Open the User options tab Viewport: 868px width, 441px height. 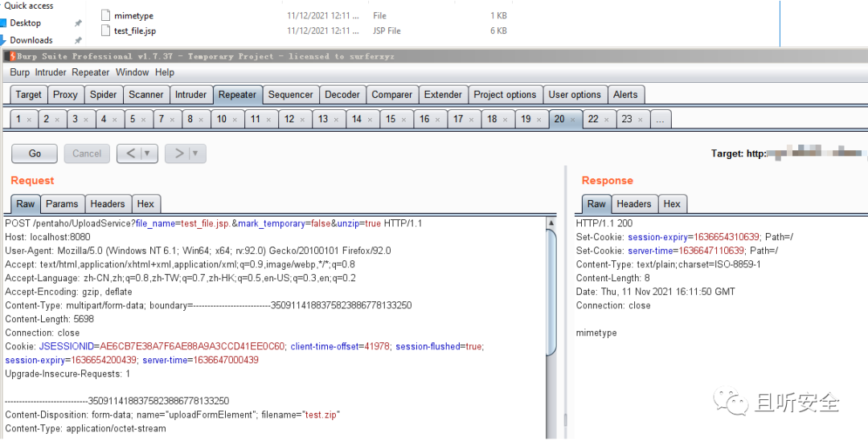[x=575, y=95]
